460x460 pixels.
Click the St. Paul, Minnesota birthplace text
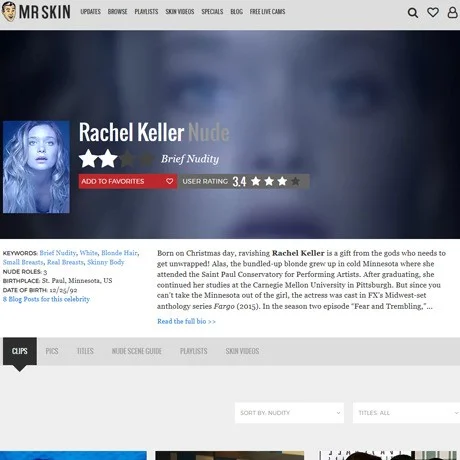[77, 281]
